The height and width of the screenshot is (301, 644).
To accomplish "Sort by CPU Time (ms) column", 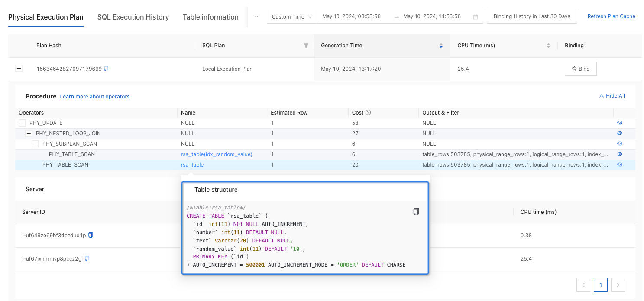I will pos(548,46).
